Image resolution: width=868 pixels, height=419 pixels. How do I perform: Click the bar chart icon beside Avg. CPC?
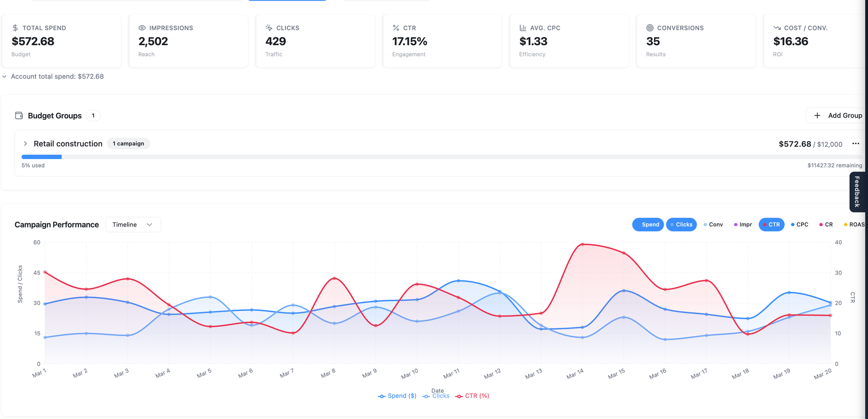pyautogui.click(x=523, y=28)
